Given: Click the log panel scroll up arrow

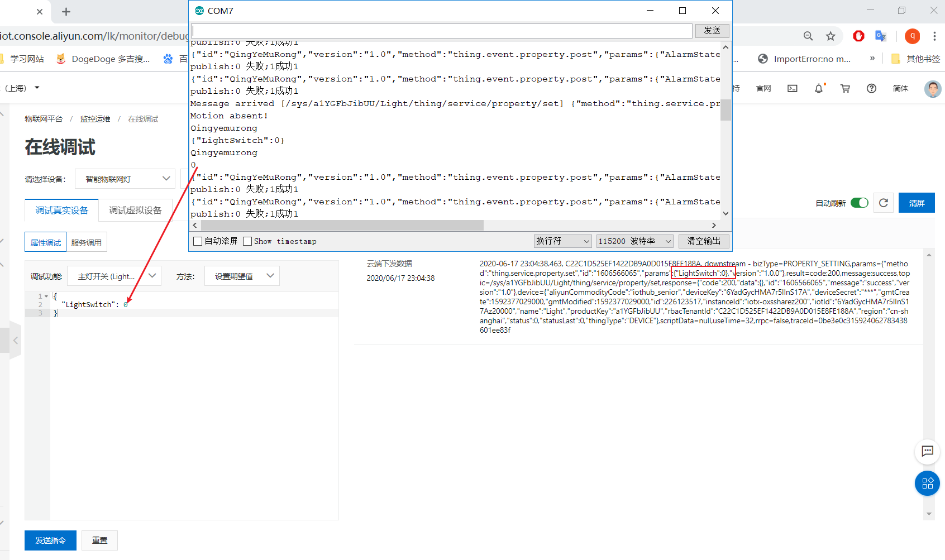Looking at the screenshot, I should pos(929,255).
